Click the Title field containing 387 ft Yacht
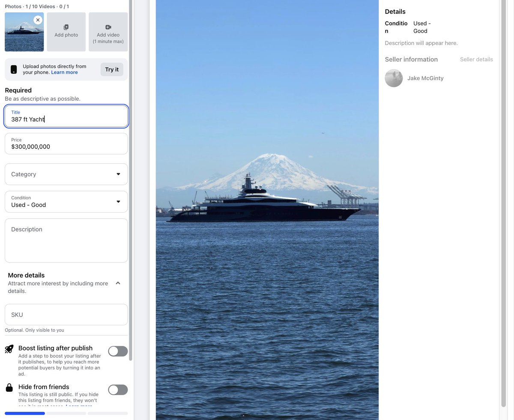The width and height of the screenshot is (514, 420). point(66,116)
